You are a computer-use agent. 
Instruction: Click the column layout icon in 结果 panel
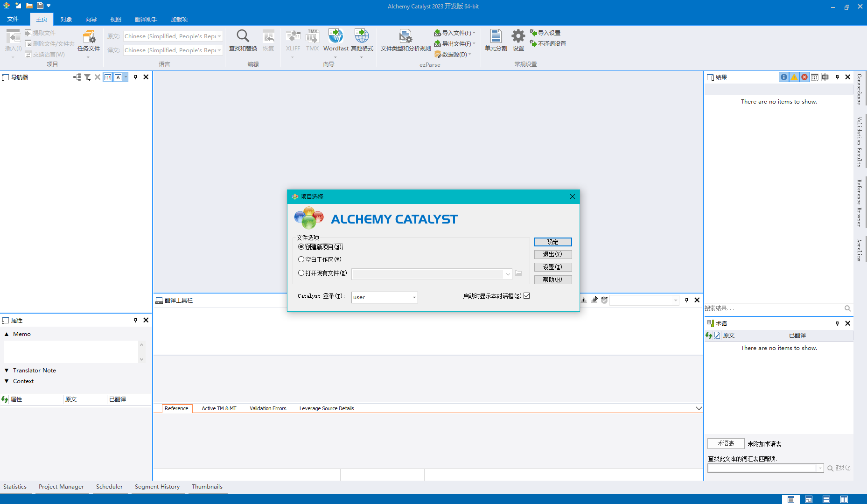814,77
